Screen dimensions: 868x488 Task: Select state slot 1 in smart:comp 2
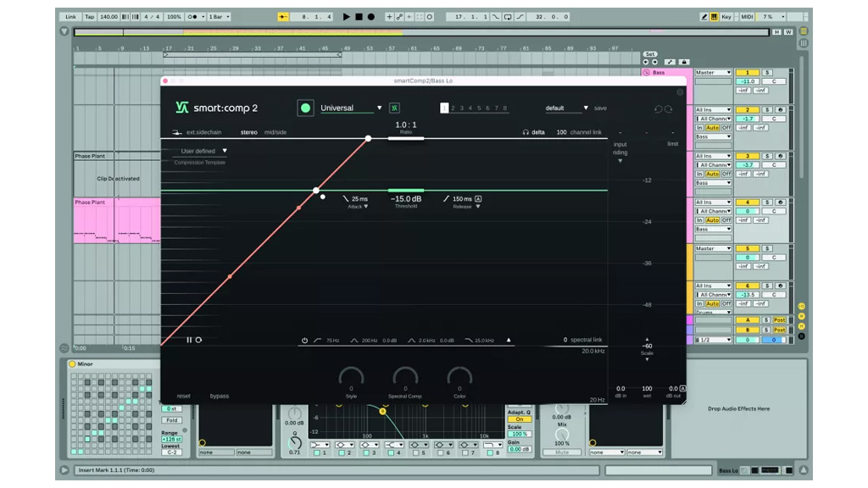[444, 108]
